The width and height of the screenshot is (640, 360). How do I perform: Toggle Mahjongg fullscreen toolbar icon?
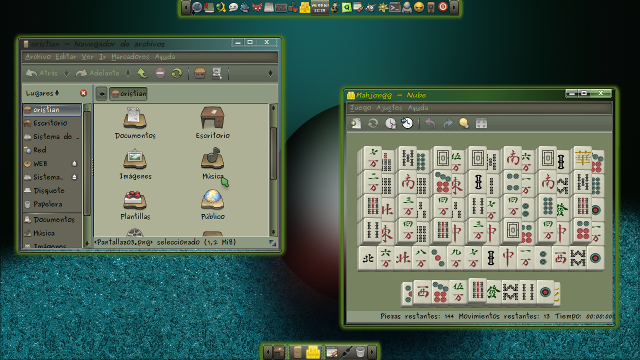(482, 123)
